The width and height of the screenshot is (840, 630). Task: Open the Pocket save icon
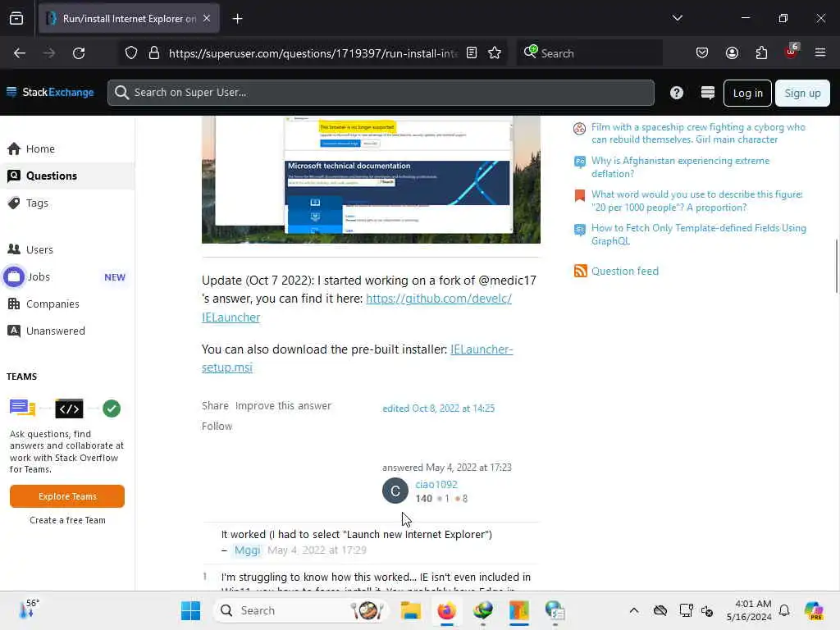[702, 53]
